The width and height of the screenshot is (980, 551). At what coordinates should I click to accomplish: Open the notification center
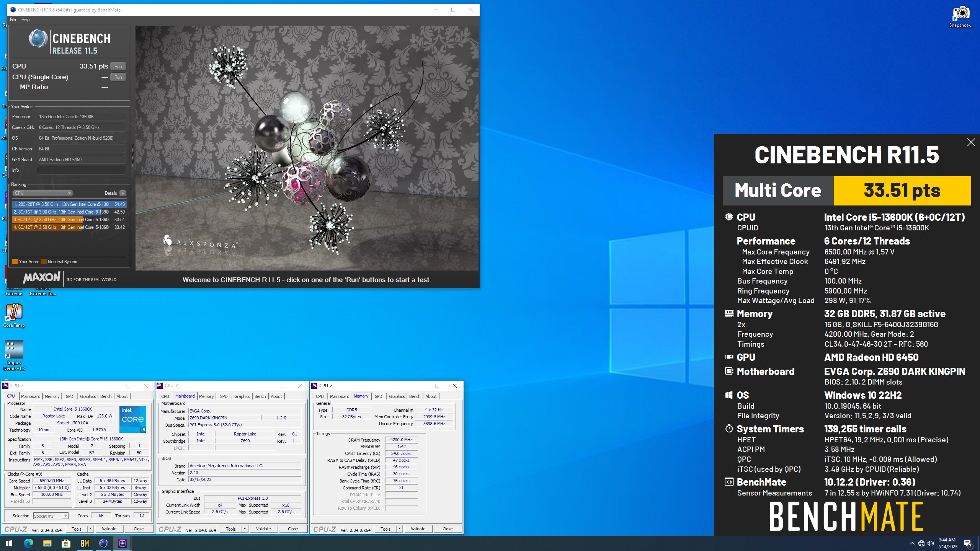click(968, 543)
